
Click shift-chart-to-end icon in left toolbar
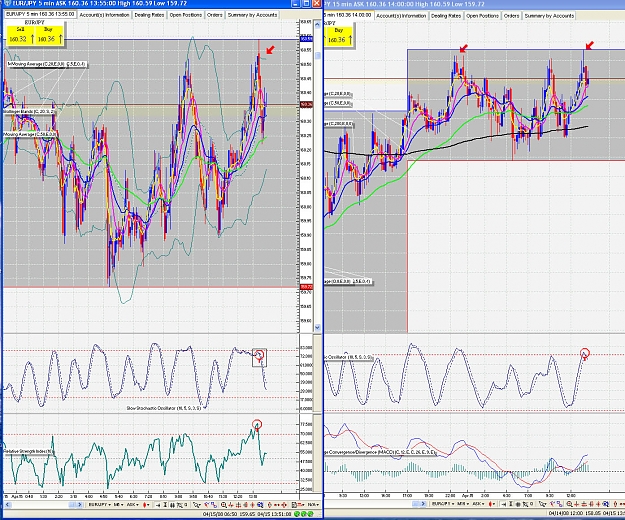158,505
